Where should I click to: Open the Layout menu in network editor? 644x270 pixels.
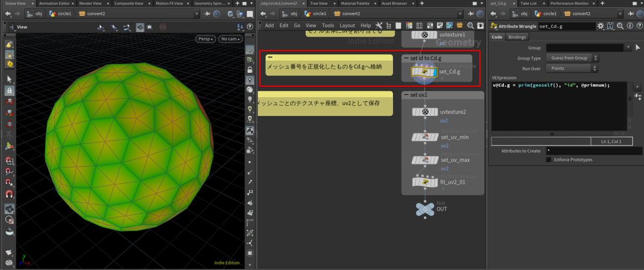click(347, 25)
